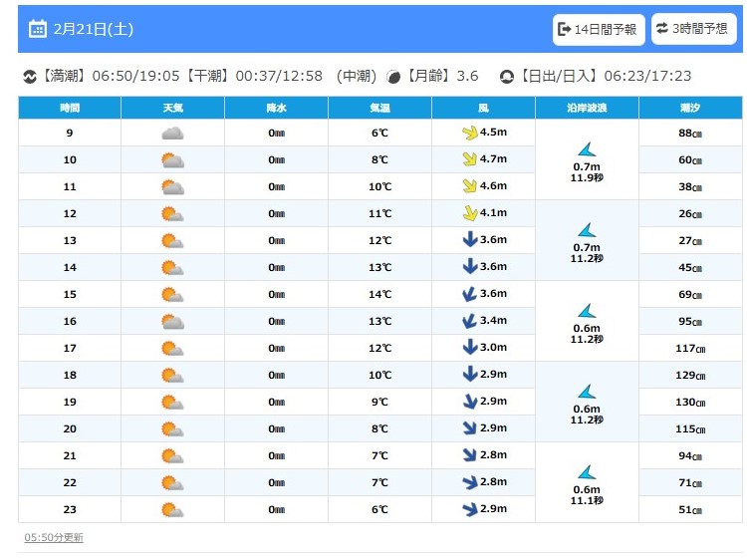Click the wave direction icon above 11.9秒
This screenshot has height=560, width=747.
(x=587, y=148)
